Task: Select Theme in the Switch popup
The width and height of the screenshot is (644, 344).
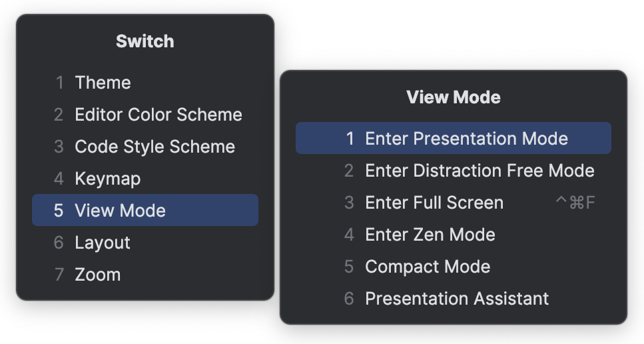Action: (x=103, y=83)
